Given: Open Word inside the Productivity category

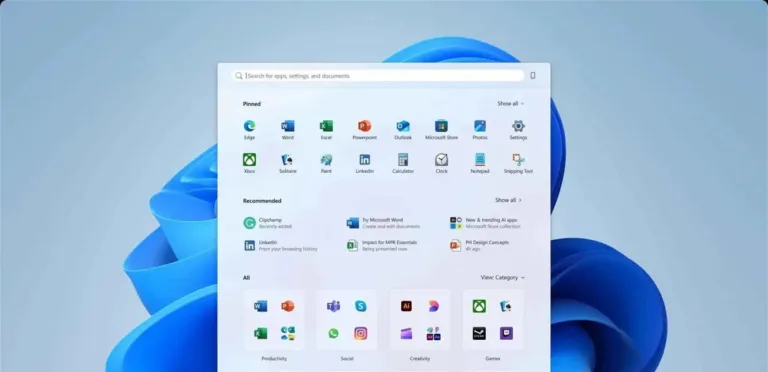Looking at the screenshot, I should 261,306.
